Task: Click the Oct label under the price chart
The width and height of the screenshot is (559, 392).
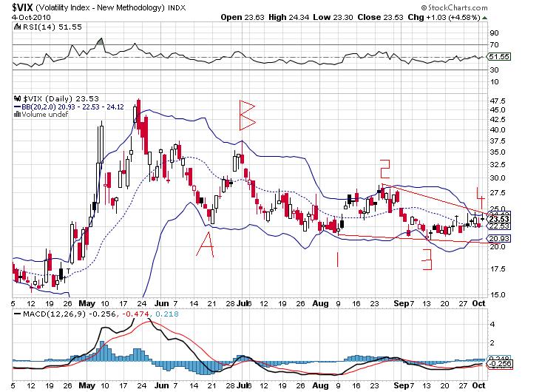Action: 478,303
